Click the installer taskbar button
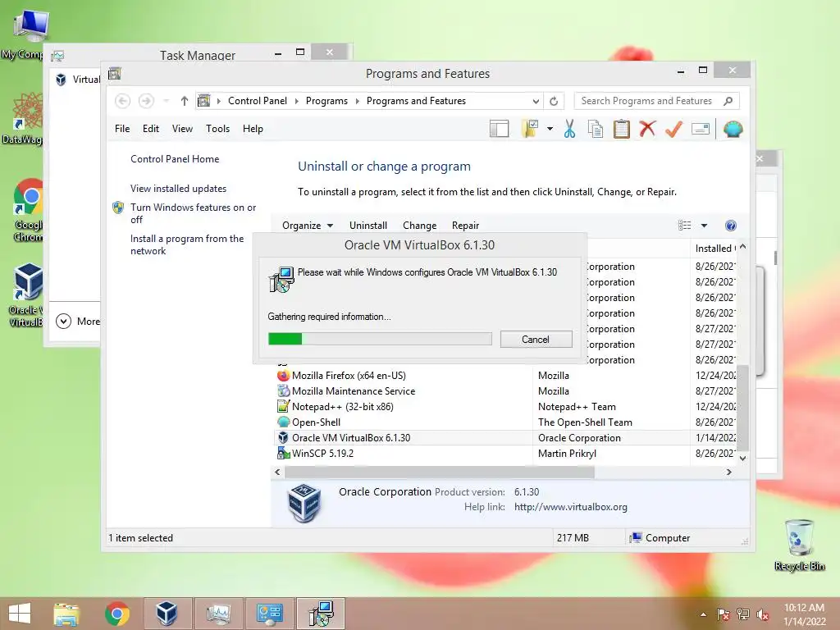The width and height of the screenshot is (840, 630). (x=321, y=614)
